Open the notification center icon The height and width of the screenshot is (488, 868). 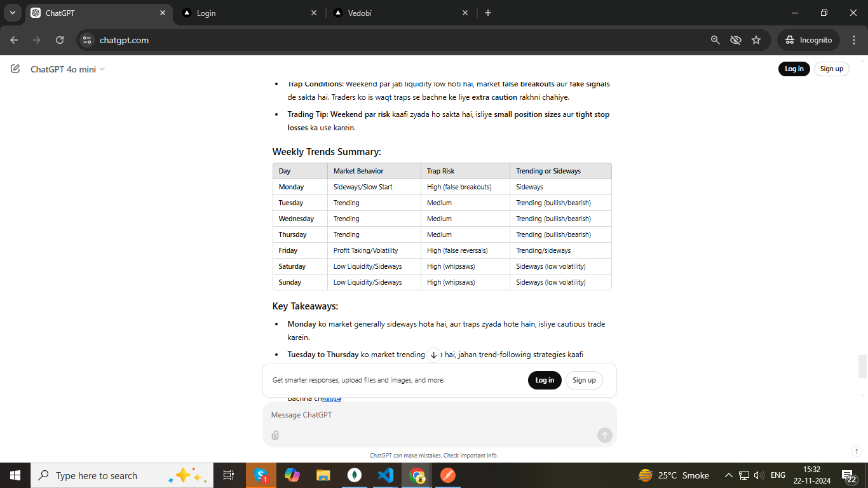[850, 475]
